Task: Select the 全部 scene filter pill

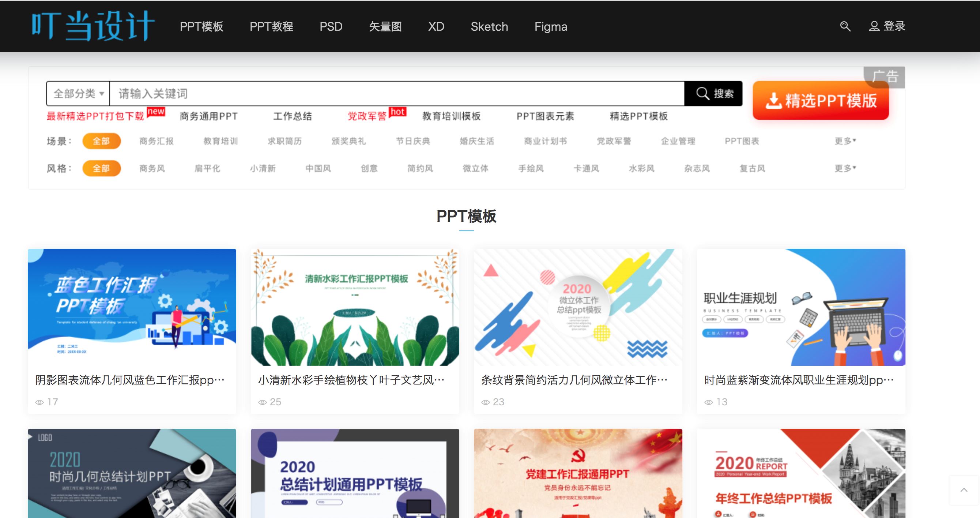Action: point(102,141)
